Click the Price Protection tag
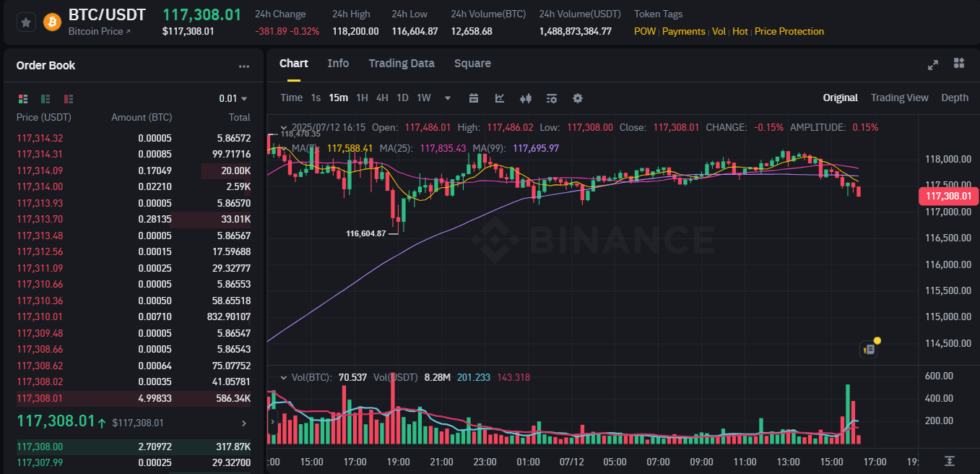 789,31
